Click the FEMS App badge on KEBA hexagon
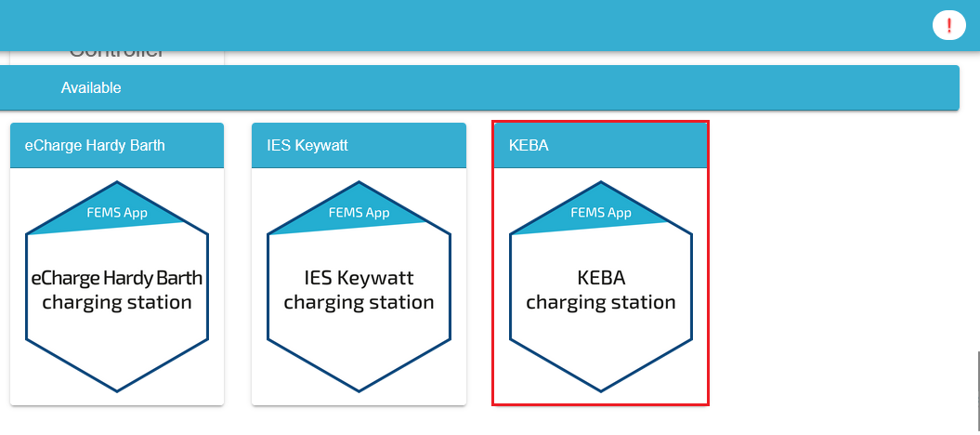This screenshot has height=435, width=980. pyautogui.click(x=601, y=213)
